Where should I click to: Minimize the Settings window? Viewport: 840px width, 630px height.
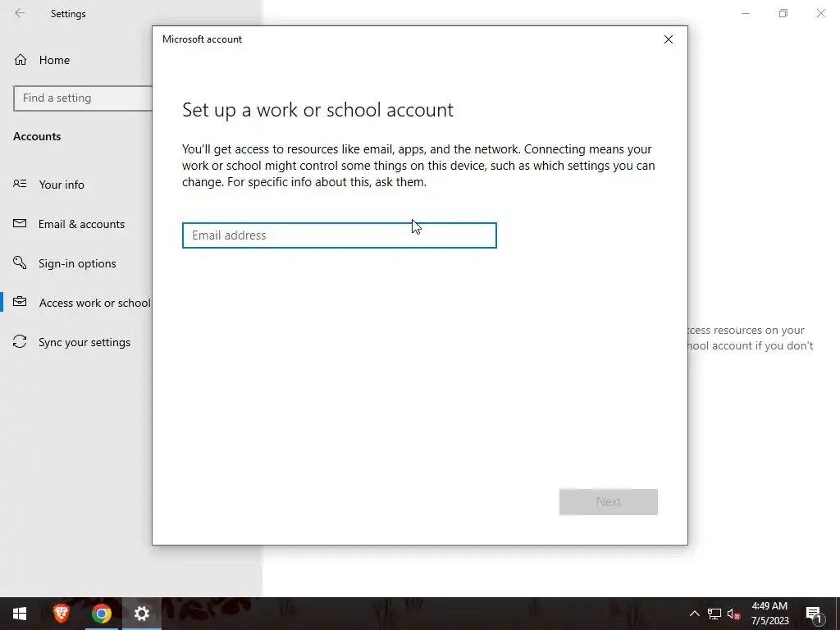[x=745, y=13]
